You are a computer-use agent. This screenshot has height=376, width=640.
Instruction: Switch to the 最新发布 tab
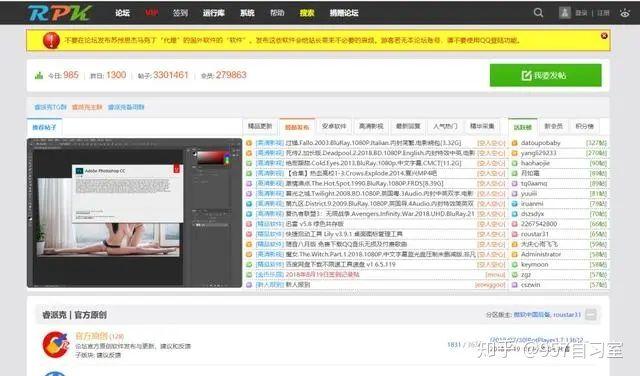[x=297, y=127]
